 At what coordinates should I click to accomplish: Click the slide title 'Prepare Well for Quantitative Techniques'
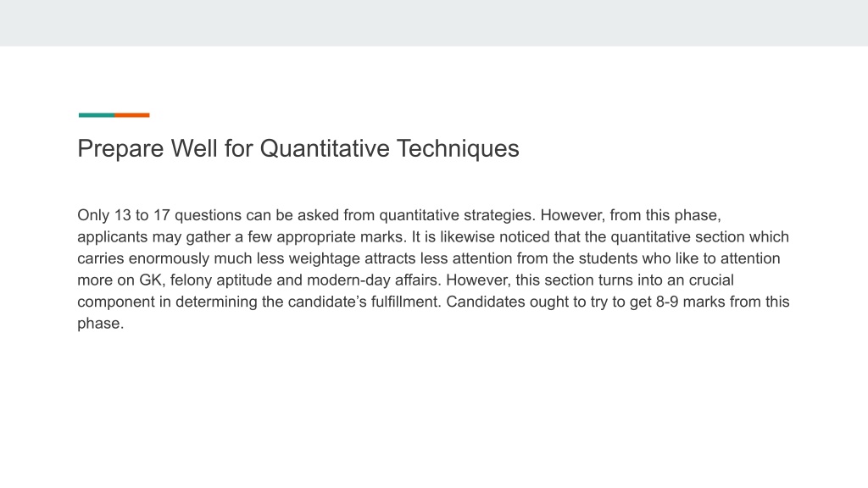298,149
